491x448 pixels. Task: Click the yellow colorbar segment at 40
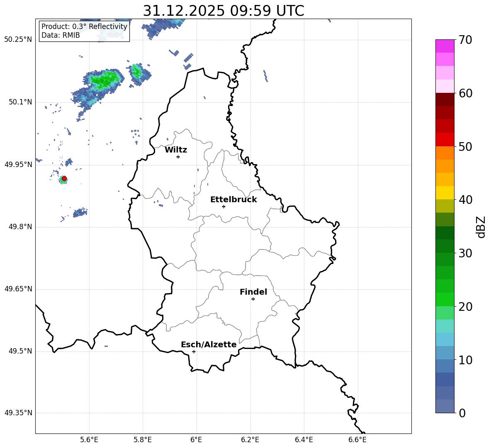(445, 193)
